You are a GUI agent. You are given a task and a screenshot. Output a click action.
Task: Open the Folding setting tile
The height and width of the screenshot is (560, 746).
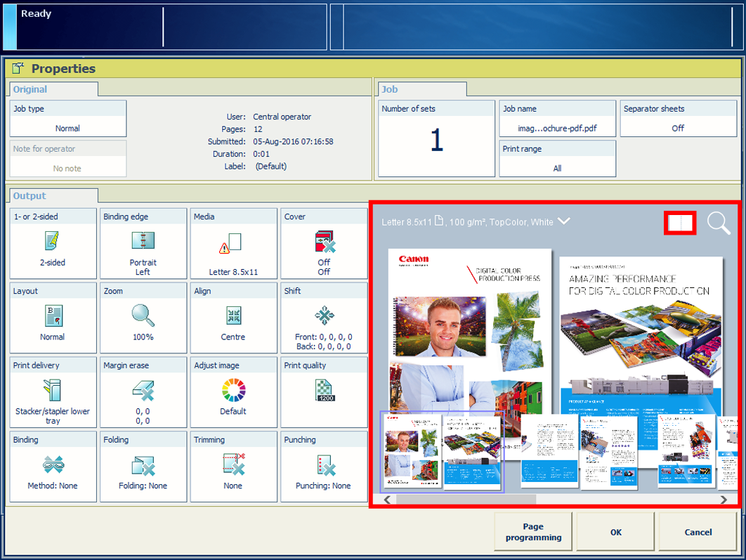click(x=143, y=465)
